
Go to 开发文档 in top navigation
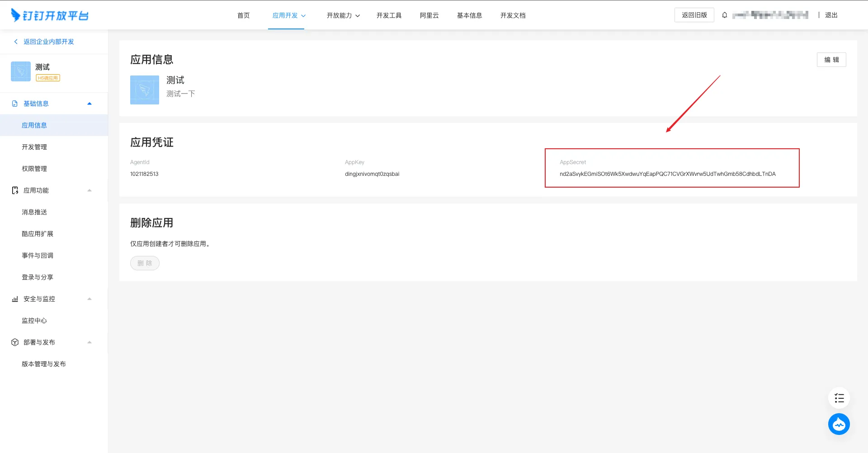[x=513, y=15]
